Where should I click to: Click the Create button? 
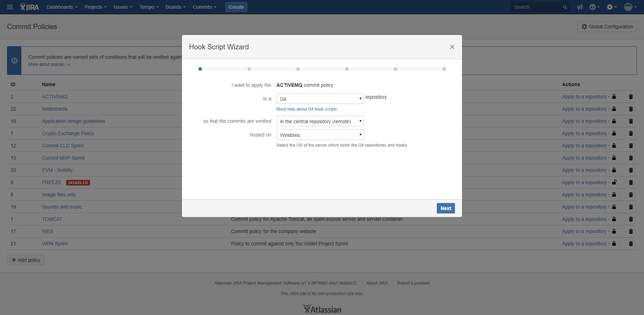point(236,7)
